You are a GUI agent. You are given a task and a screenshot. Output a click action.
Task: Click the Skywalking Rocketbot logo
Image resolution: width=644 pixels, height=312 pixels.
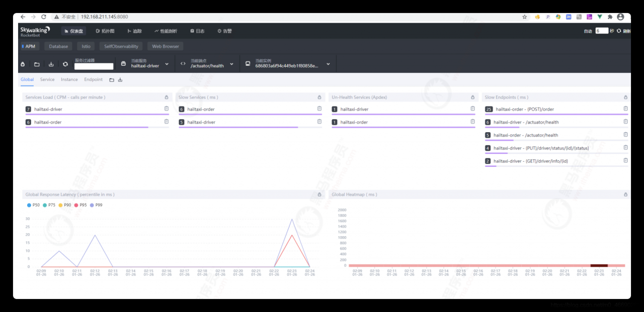pos(35,31)
